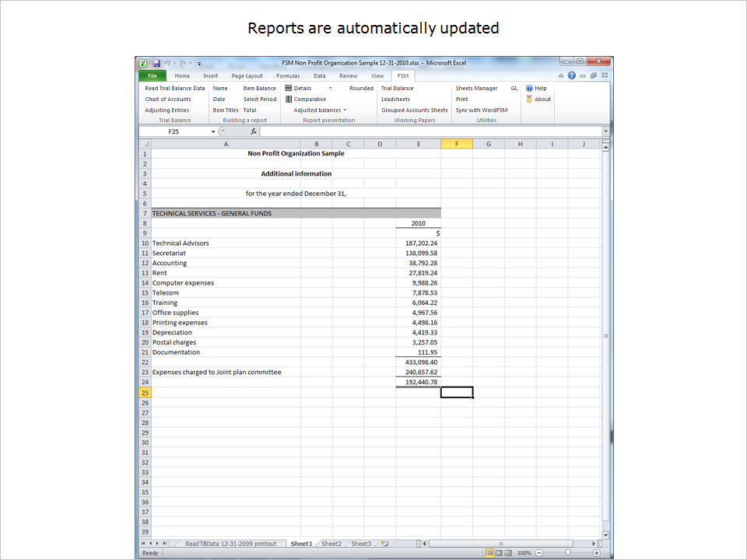This screenshot has height=560, width=747.
Task: Switch to the Sheet2 worksheet tab
Action: pos(331,544)
